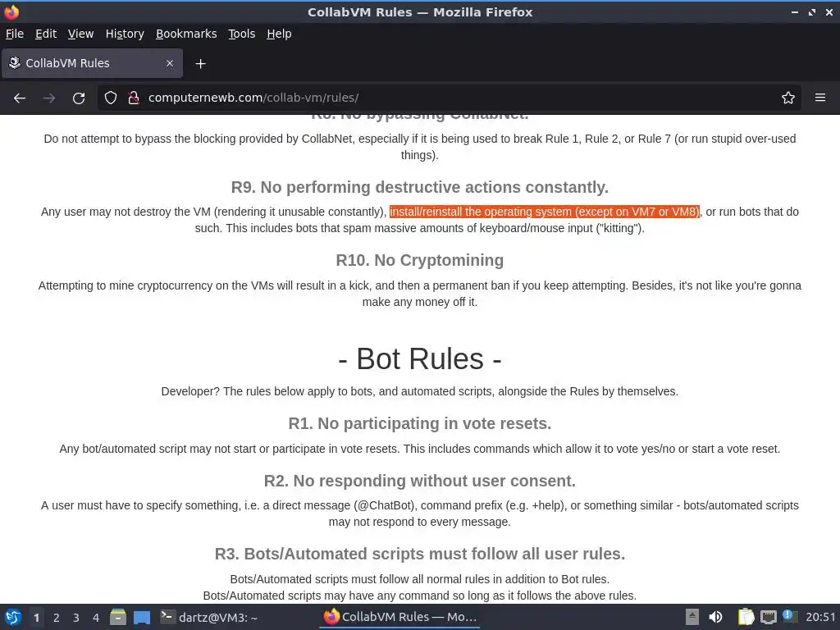Screen dimensions: 840x630
Task: Click the sentence about bypassing CollabNet blocking
Action: point(420,147)
